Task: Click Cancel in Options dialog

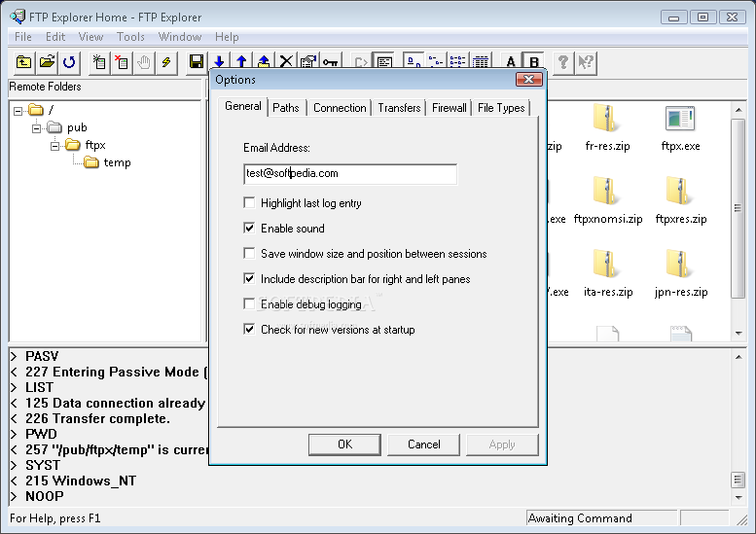Action: [x=424, y=445]
